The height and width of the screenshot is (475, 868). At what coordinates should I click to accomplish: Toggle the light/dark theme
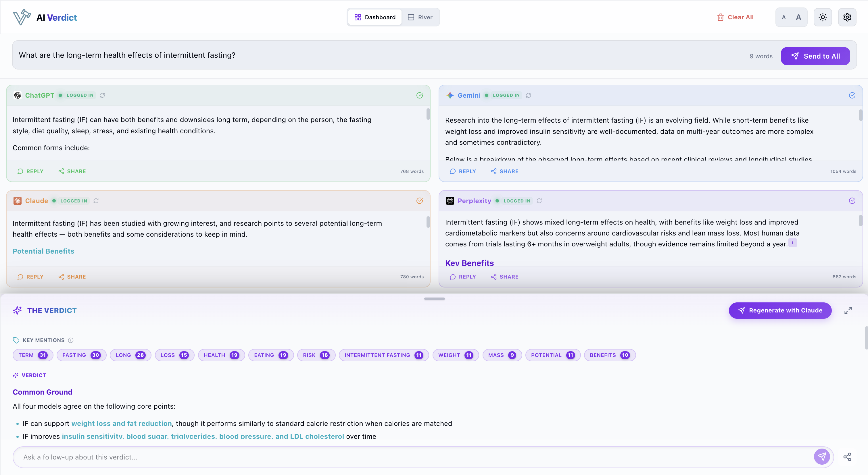click(823, 17)
